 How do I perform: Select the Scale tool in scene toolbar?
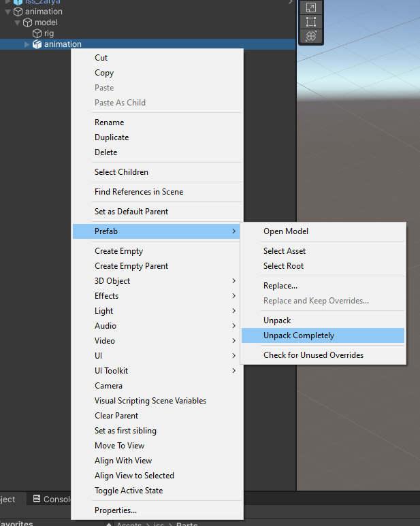coord(310,7)
